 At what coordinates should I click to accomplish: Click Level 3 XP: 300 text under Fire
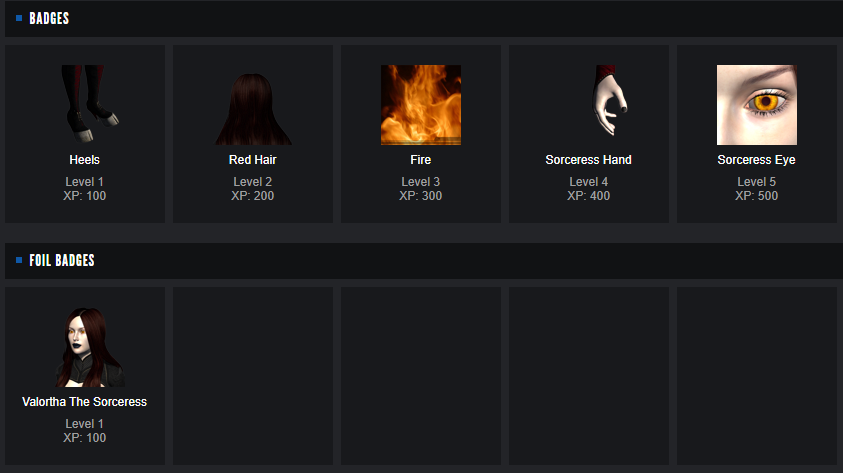(x=420, y=189)
